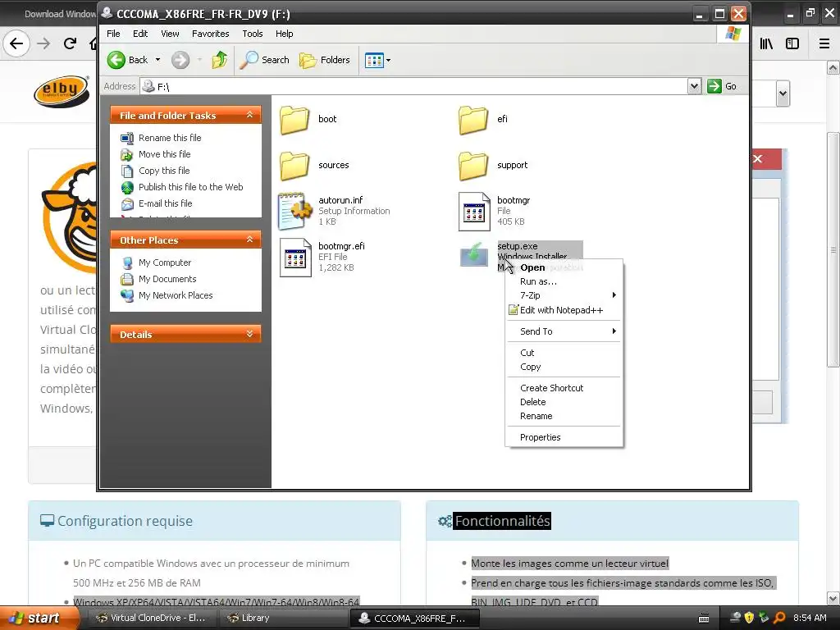The image size is (840, 630).
Task: Select the setup.exe installer icon
Action: 474,254
